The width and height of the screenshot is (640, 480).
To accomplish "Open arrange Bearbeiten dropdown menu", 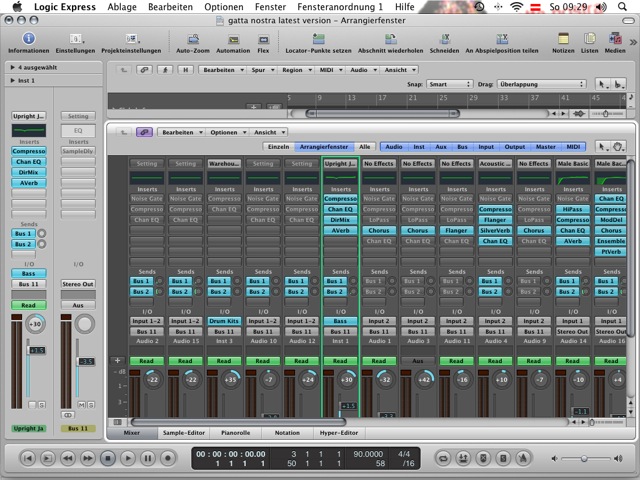I will pos(222,70).
